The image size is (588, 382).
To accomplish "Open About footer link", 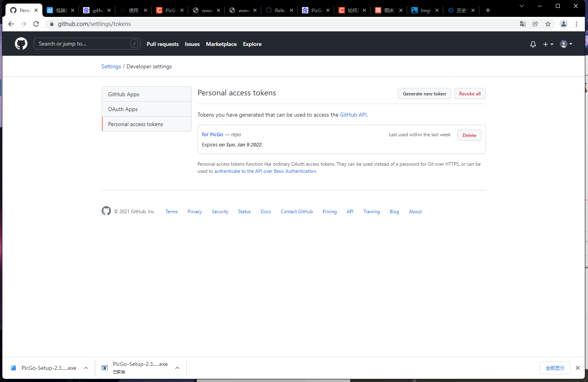I will pyautogui.click(x=415, y=212).
